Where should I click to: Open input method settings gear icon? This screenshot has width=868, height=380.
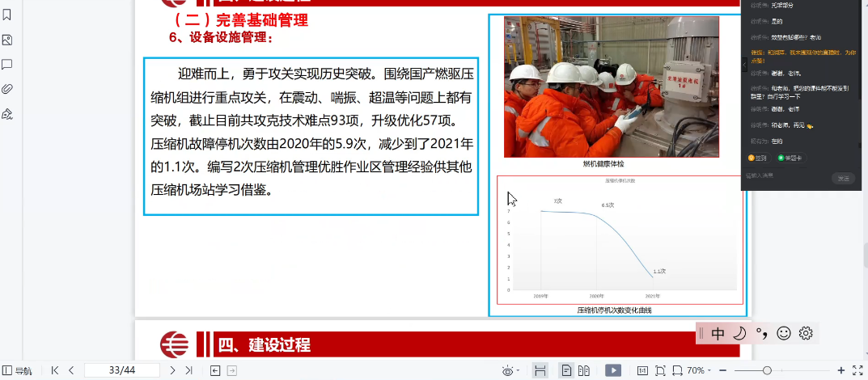805,333
